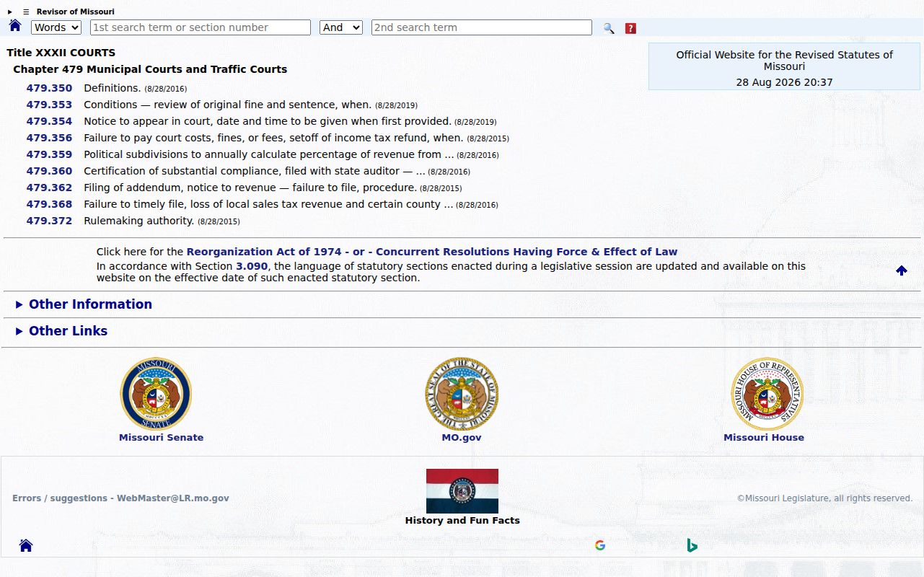
Task: Follow the Section 3.090 link
Action: pos(252,266)
